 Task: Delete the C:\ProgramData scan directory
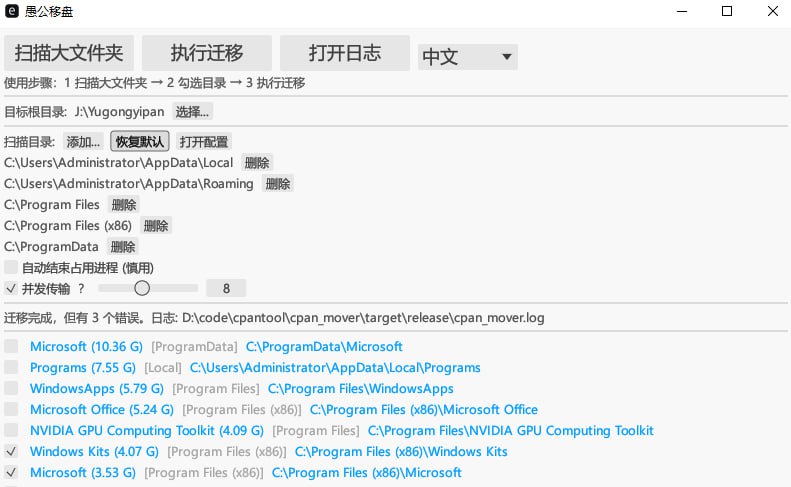[123, 247]
